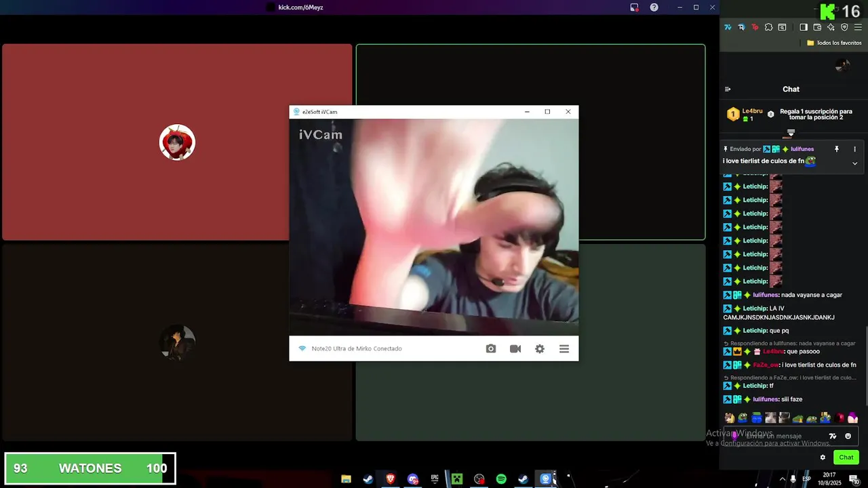Open the help question mark icon in title bar

(x=654, y=7)
